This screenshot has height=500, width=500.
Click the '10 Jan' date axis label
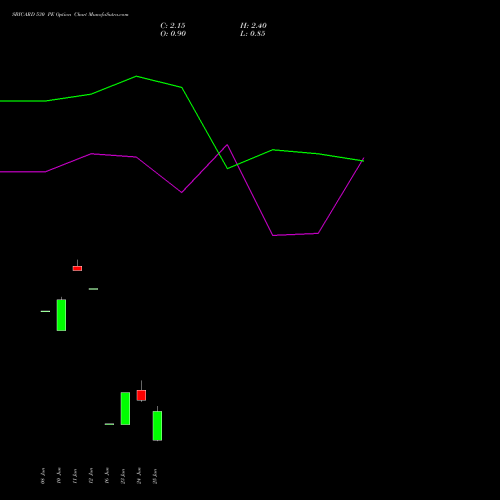(59, 476)
